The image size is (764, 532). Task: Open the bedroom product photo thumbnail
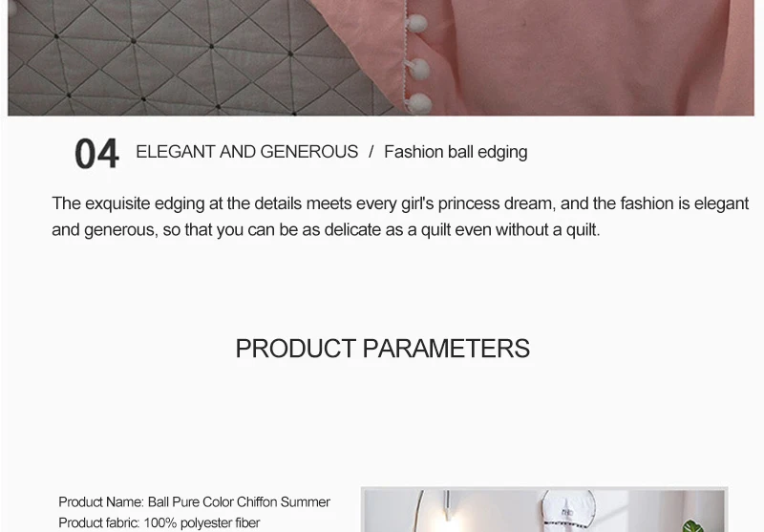[x=544, y=510]
